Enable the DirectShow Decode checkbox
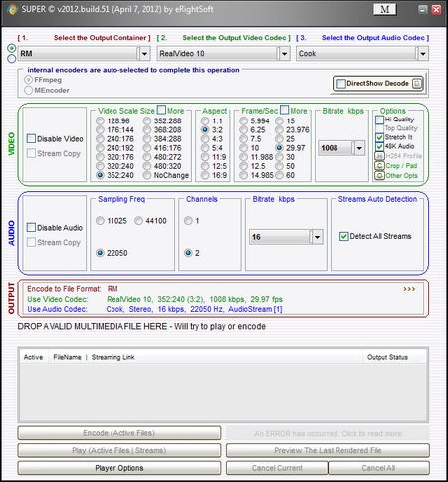Image resolution: width=448 pixels, height=482 pixels. click(x=341, y=83)
